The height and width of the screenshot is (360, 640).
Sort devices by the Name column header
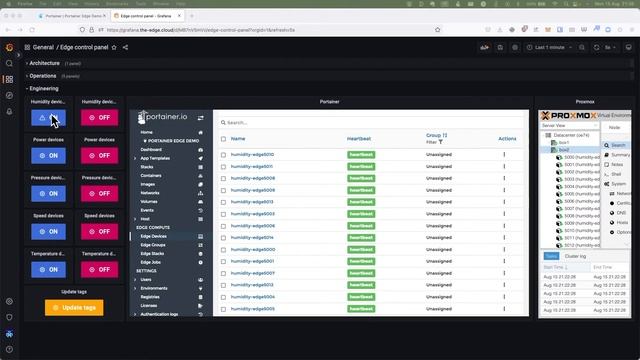238,139
